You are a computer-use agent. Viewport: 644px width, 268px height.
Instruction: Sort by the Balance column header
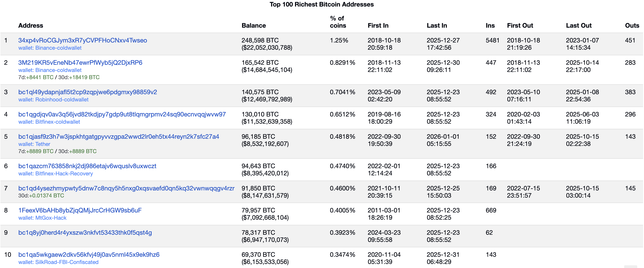click(x=253, y=25)
